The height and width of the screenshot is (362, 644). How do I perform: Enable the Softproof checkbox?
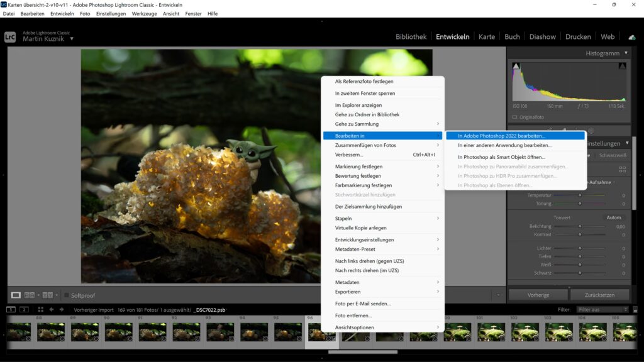(66, 295)
